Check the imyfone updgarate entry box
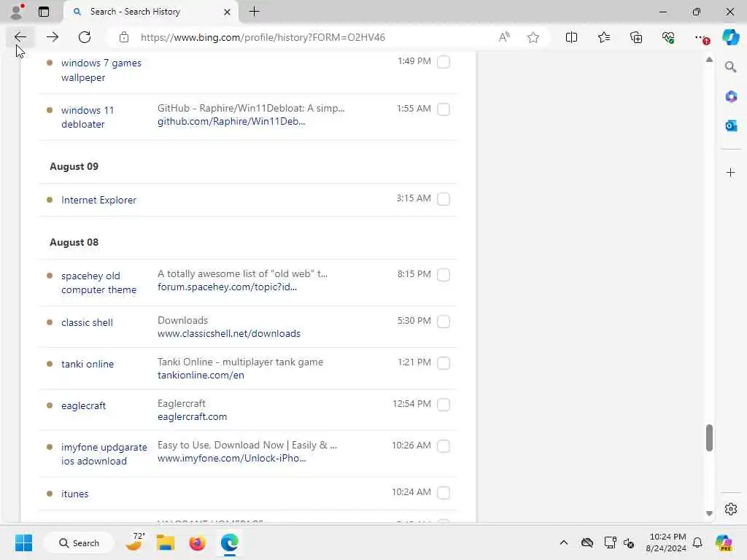 (444, 446)
